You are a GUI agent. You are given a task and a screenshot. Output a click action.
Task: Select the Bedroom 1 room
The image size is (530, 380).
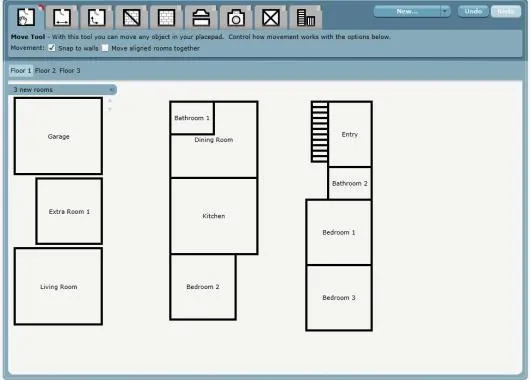click(339, 232)
